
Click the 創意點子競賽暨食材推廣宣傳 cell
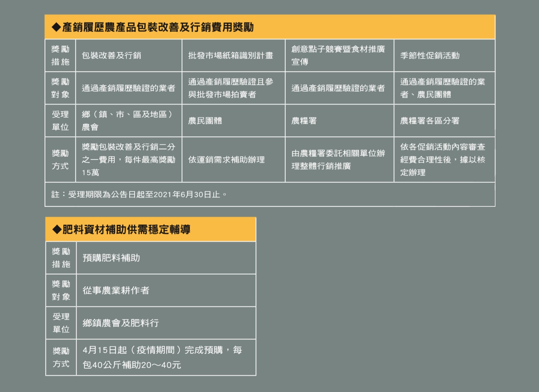[x=338, y=55]
